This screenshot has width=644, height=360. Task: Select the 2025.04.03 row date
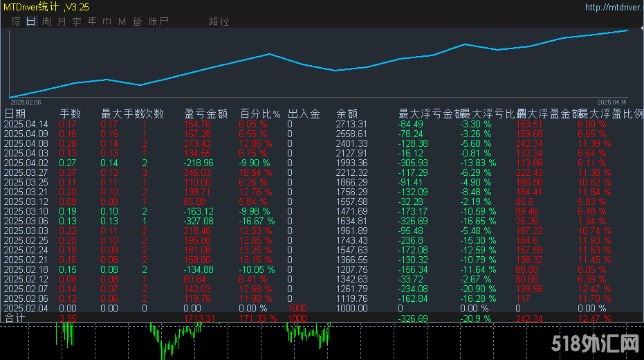26,153
